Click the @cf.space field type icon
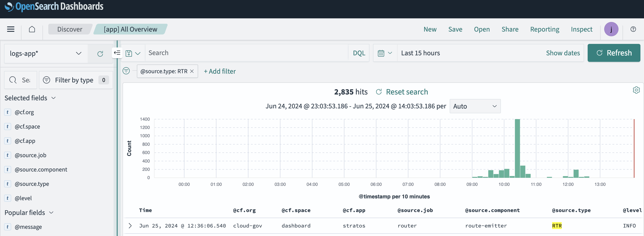This screenshot has height=236, width=644. (8, 126)
